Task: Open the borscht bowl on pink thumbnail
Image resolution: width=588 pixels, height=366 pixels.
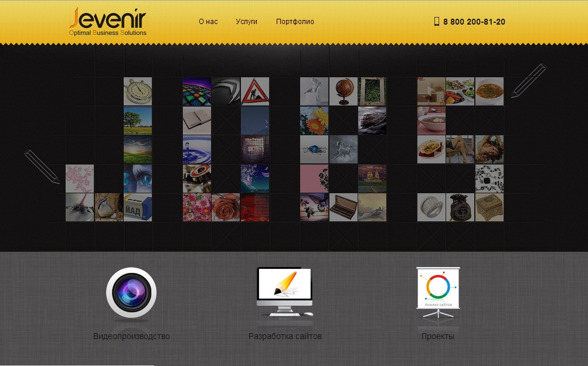Action: (431, 121)
